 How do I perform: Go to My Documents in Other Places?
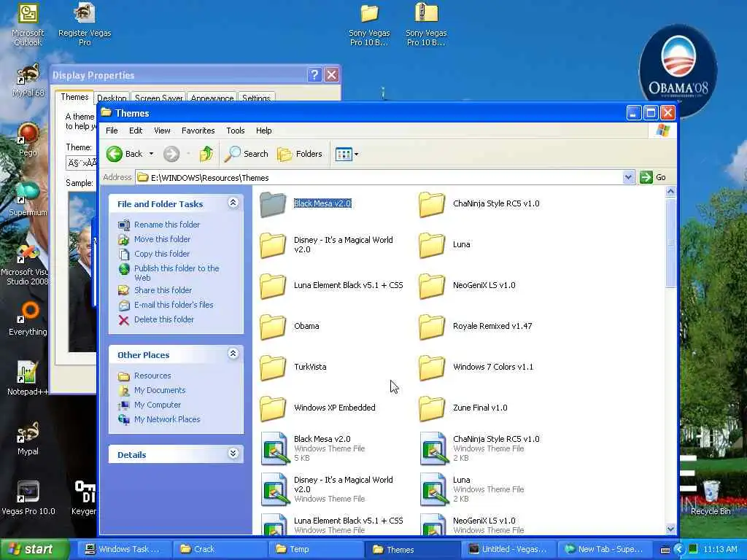coord(160,391)
